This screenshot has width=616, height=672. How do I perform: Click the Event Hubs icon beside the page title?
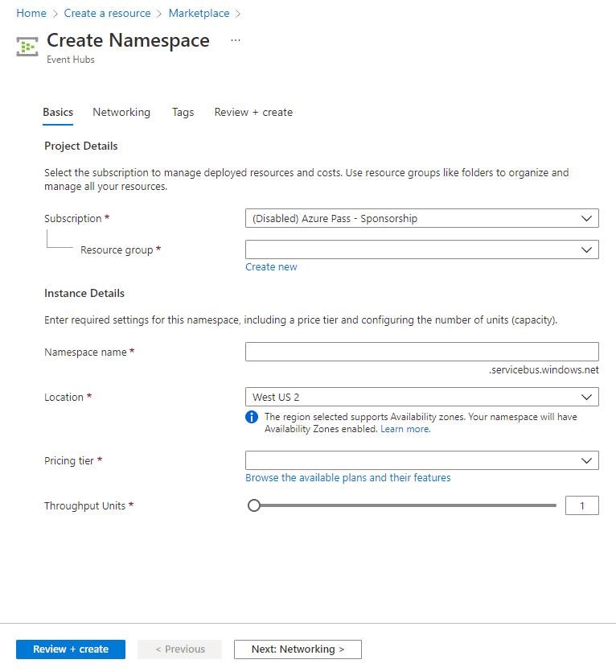pos(26,47)
